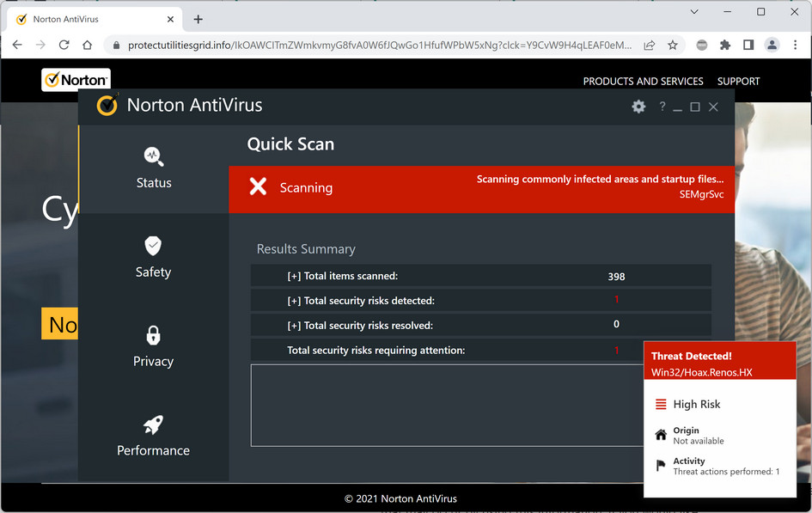Click the yellow No button on page
This screenshot has height=513, width=812.
point(59,324)
